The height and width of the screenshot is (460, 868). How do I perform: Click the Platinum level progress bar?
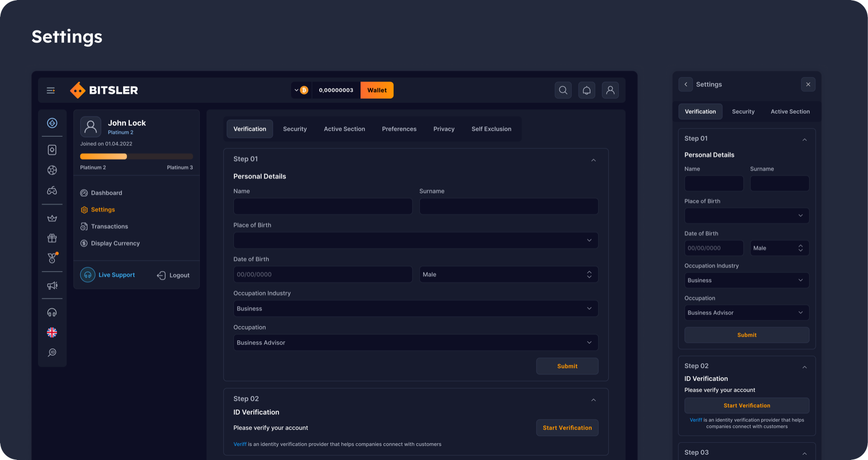click(137, 157)
